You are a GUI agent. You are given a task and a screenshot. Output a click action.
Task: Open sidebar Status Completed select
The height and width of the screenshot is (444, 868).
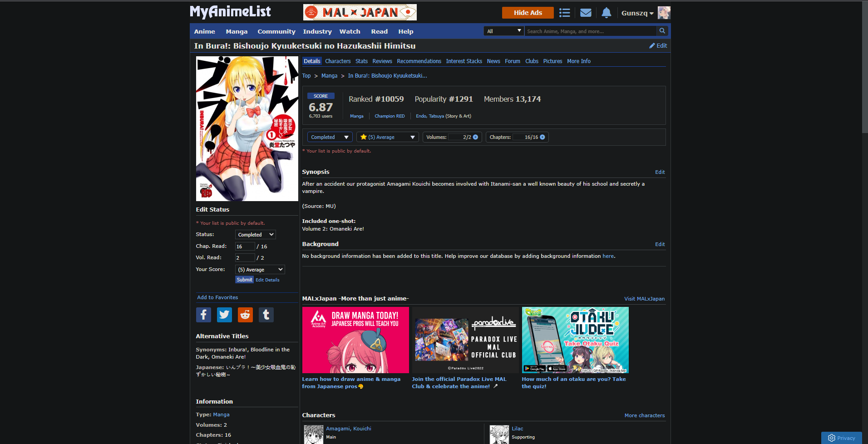point(255,235)
